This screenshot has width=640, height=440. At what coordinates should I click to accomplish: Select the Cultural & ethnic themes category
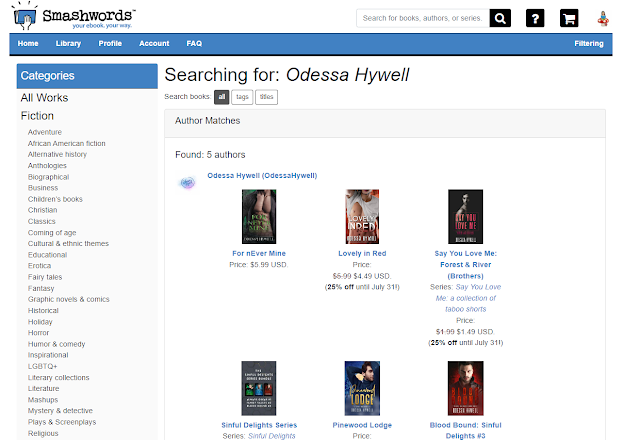click(x=68, y=243)
